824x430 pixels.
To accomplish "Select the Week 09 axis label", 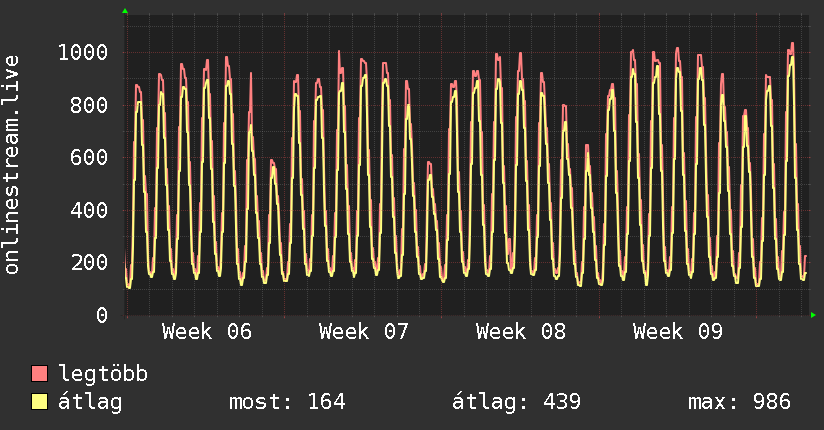I will tap(678, 332).
